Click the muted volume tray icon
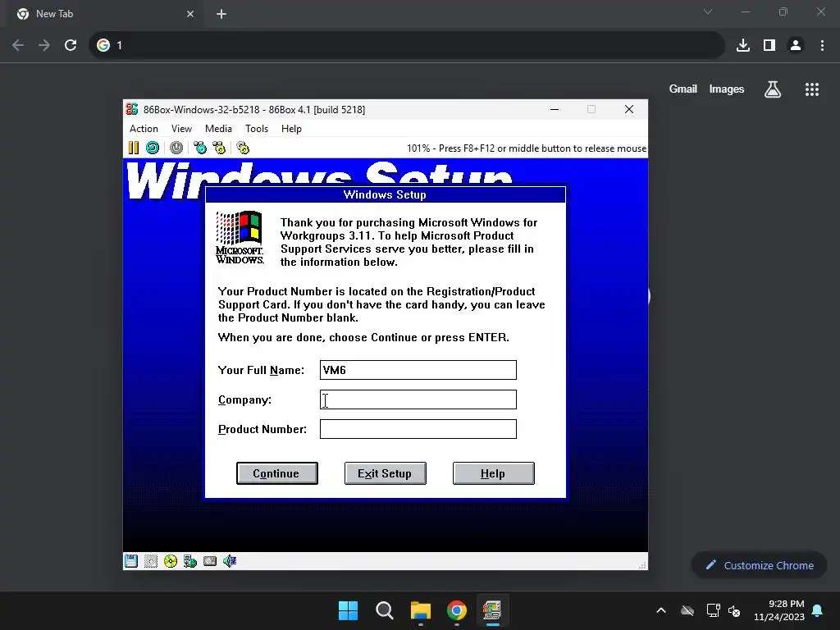The height and width of the screenshot is (630, 840). point(734,610)
